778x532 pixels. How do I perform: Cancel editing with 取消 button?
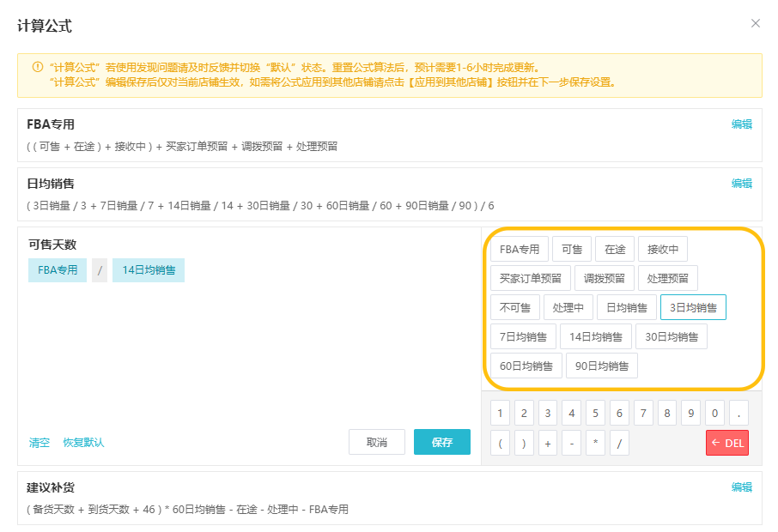tap(376, 441)
